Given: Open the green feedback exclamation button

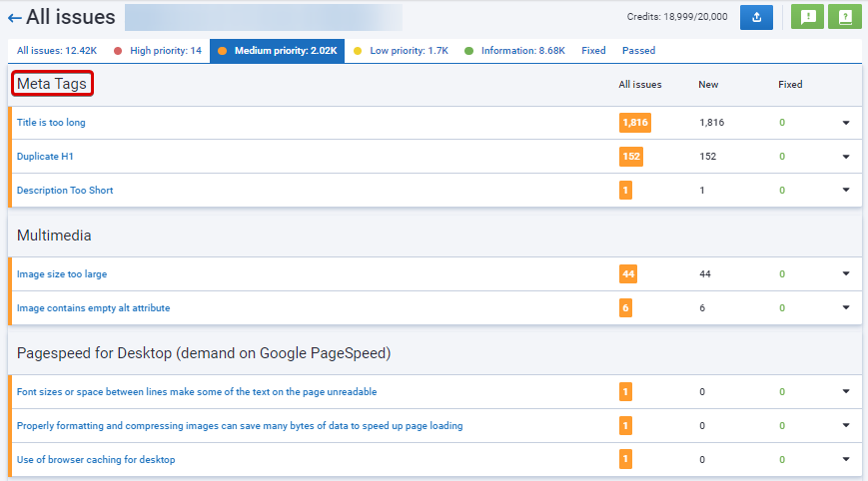Looking at the screenshot, I should click(808, 17).
